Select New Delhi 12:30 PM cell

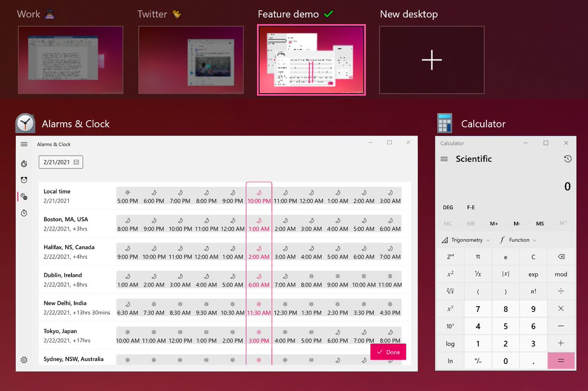[285, 308]
